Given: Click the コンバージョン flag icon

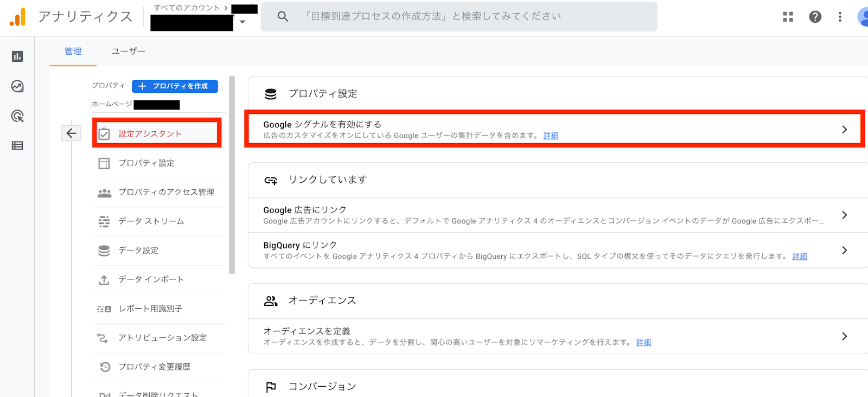Looking at the screenshot, I should [x=271, y=387].
